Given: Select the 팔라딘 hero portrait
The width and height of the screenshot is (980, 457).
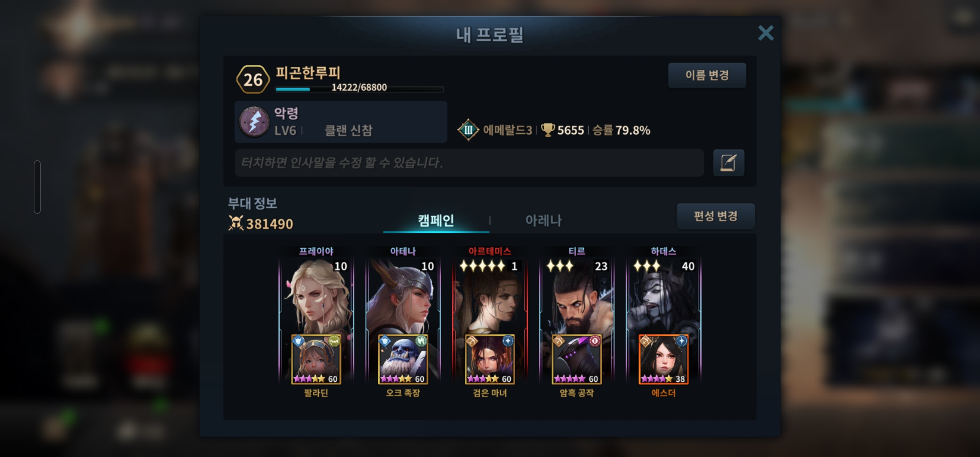Looking at the screenshot, I should click(x=316, y=359).
